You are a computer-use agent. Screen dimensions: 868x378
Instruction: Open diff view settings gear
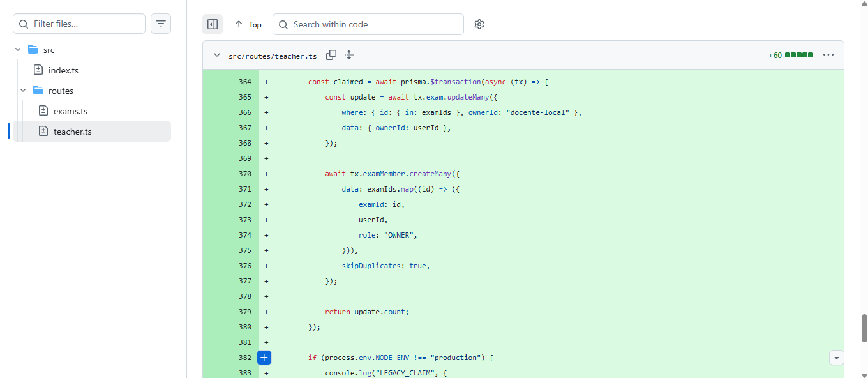click(x=479, y=24)
